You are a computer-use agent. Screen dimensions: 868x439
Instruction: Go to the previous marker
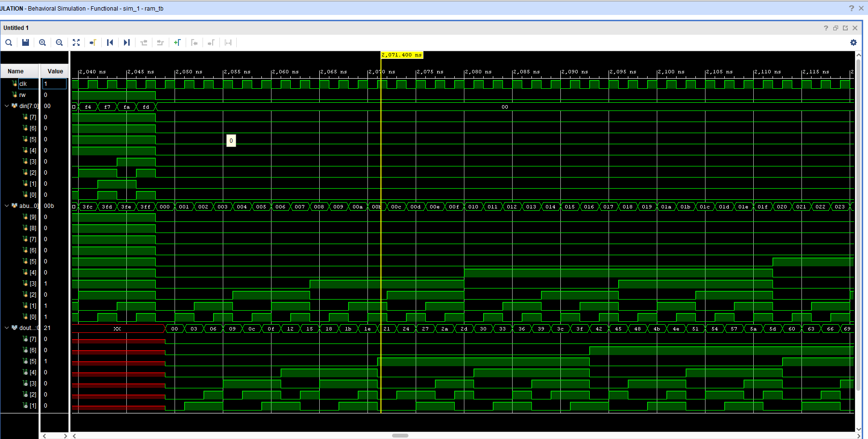[194, 42]
